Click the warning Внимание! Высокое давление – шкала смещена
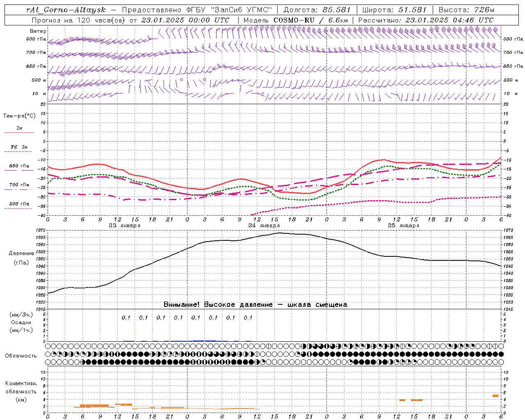This screenshot has height=420, width=525. 256,305
